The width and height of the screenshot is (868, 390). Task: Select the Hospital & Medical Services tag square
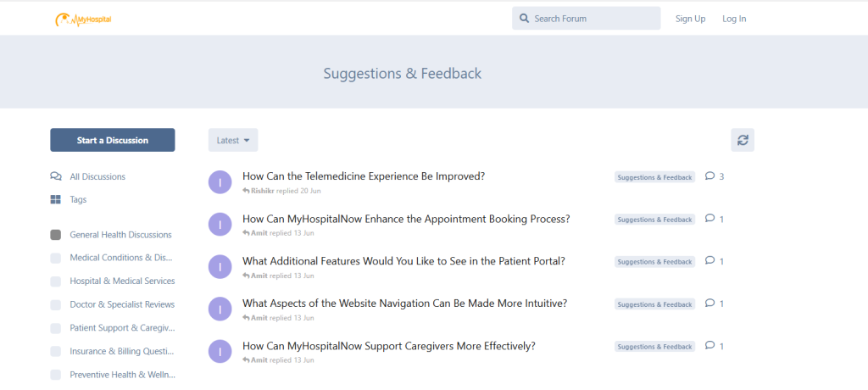coord(56,281)
